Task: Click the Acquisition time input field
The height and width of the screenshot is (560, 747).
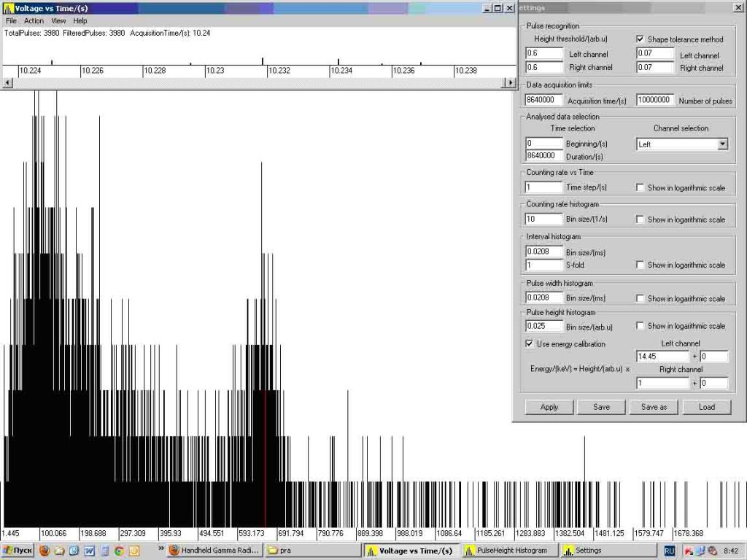Action: tap(544, 100)
